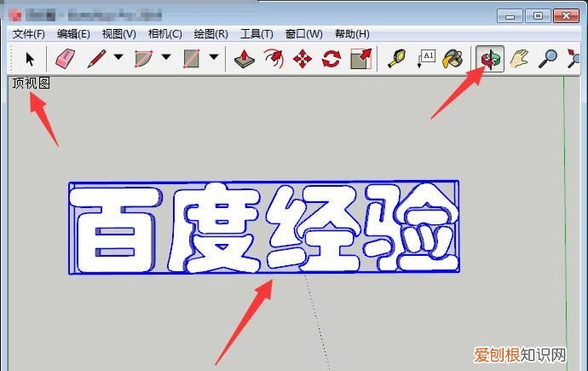Select the Tape Measure tool

tap(397, 59)
